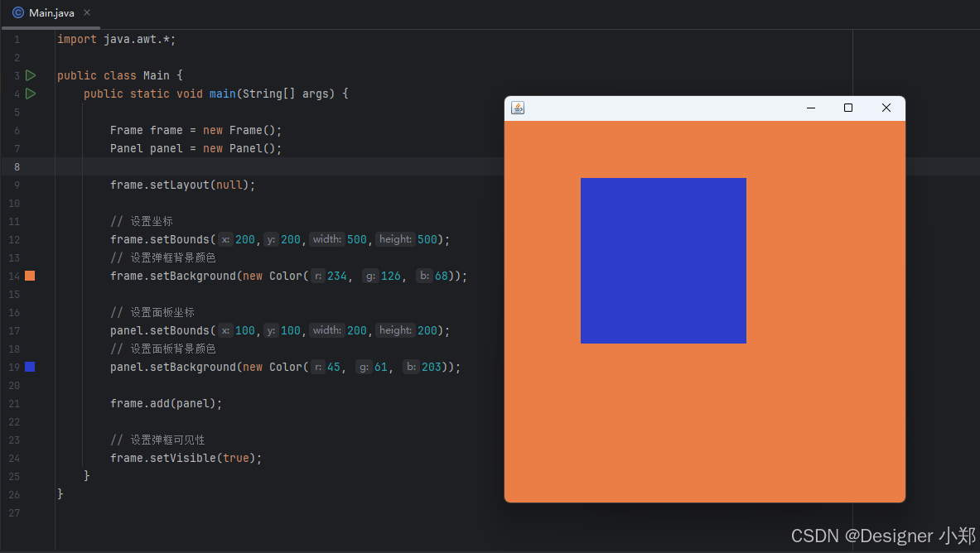Open the orange color swatch on line 14

30,276
